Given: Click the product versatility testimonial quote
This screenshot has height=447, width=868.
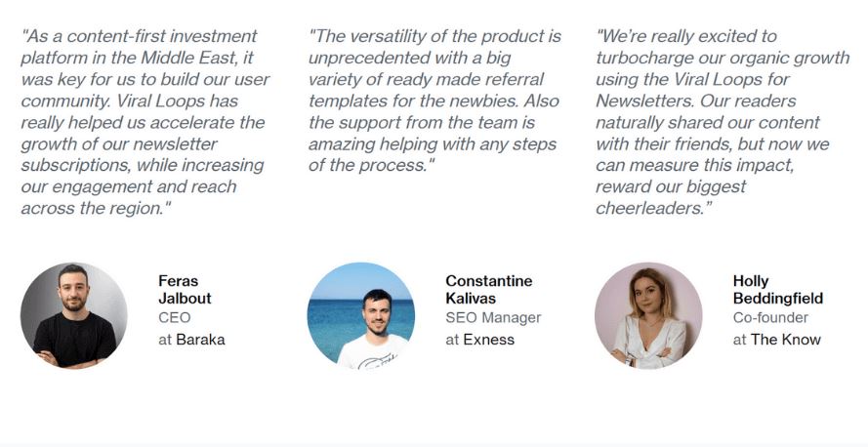Looking at the screenshot, I should tap(434, 101).
